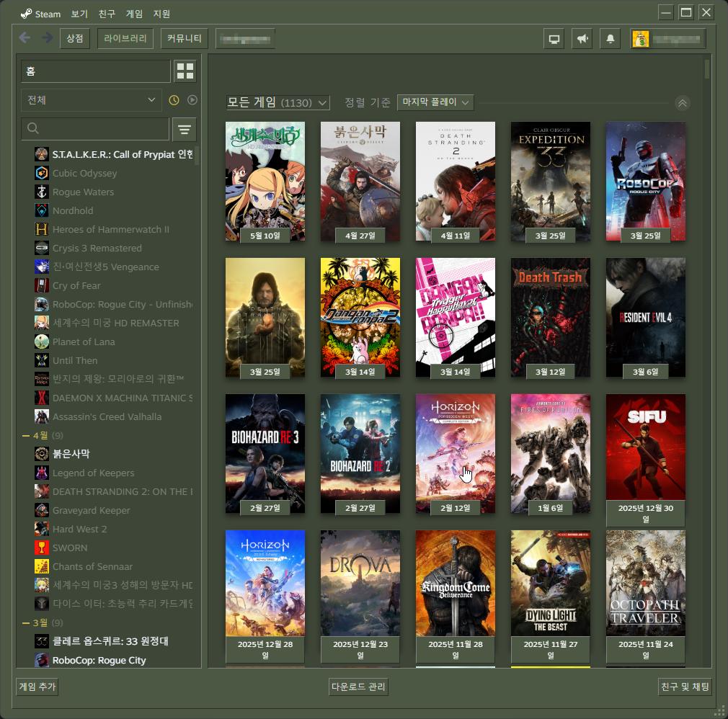Click the 홈 button

pyautogui.click(x=96, y=71)
